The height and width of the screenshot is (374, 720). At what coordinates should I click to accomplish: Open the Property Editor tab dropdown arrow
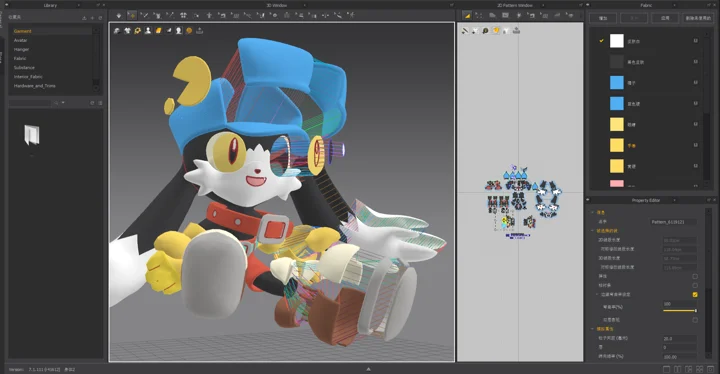(675, 200)
